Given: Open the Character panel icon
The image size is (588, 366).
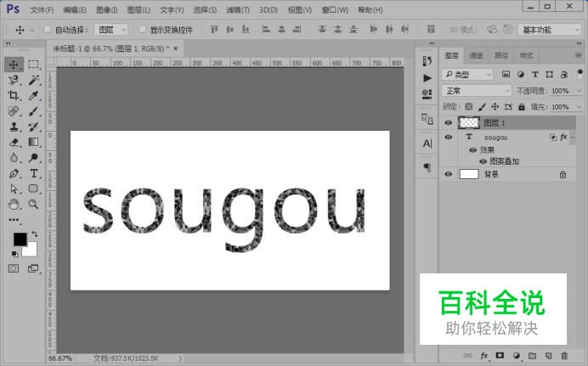Looking at the screenshot, I should (427, 144).
